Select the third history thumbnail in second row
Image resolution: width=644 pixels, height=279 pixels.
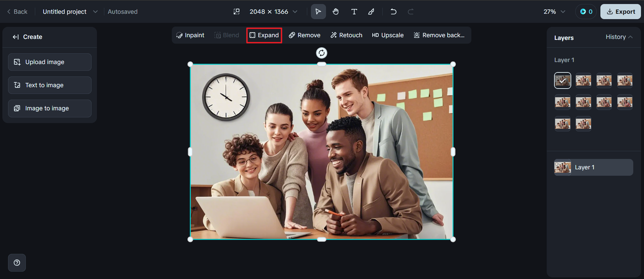point(604,102)
